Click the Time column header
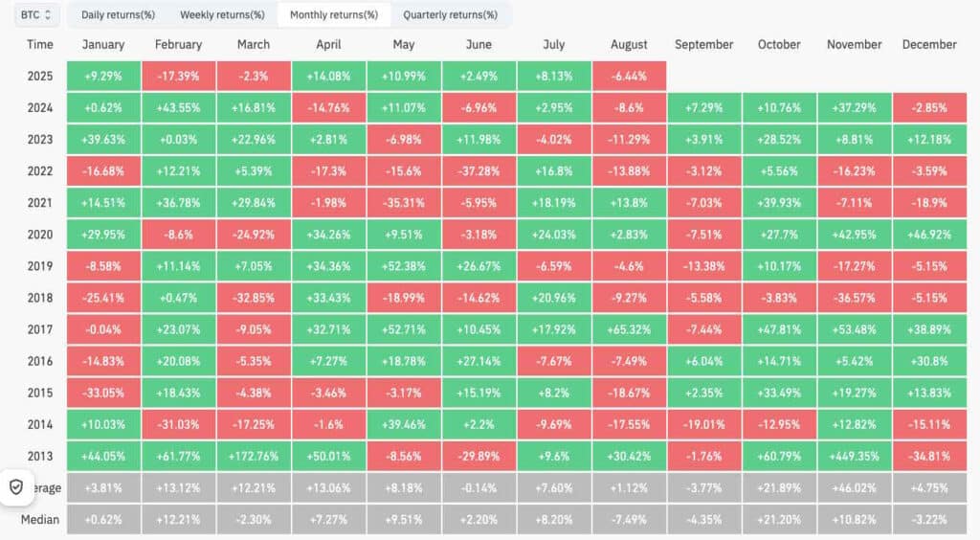Viewport: 980px width, 540px height. click(40, 45)
